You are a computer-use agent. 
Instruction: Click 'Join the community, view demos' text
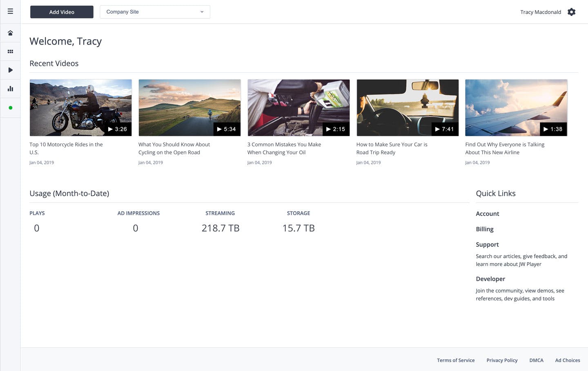(520, 295)
